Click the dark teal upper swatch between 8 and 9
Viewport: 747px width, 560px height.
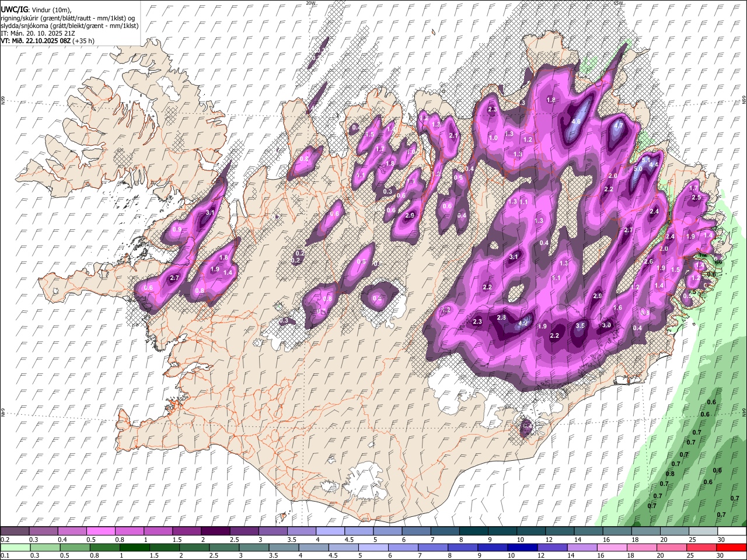tap(473, 531)
